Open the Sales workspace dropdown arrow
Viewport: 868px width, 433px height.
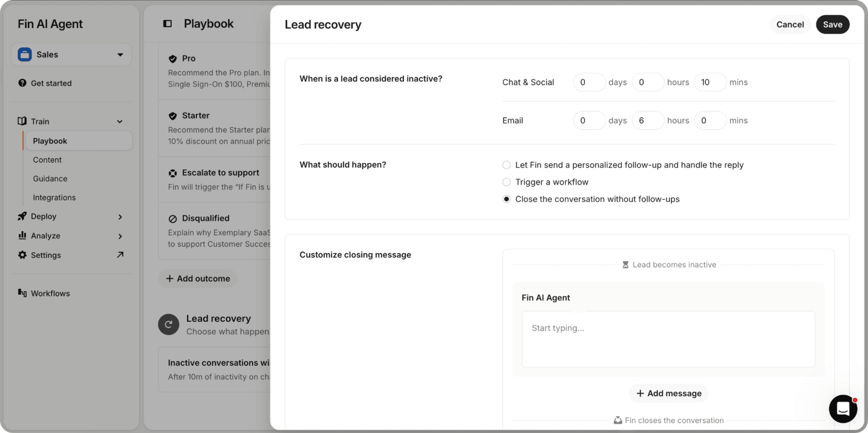click(120, 55)
